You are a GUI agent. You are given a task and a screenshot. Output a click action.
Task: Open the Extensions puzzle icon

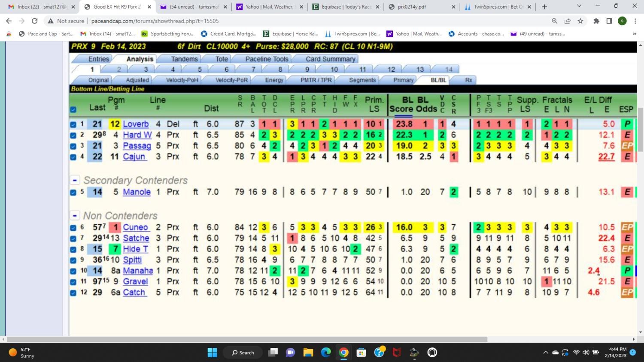[596, 21]
